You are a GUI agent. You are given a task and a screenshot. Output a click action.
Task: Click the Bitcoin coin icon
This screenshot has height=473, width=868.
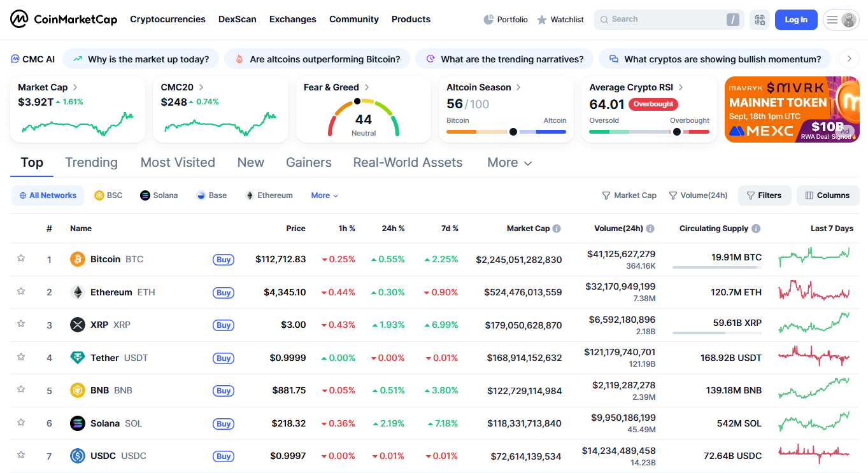point(78,259)
